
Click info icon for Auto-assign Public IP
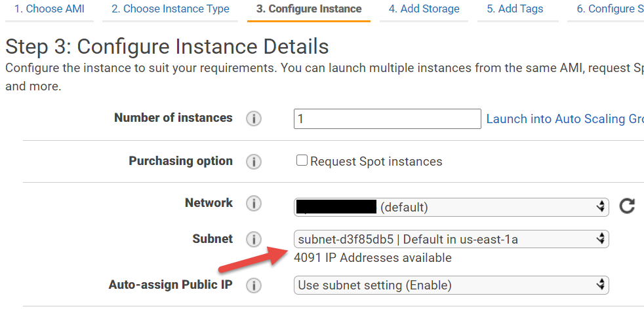254,285
